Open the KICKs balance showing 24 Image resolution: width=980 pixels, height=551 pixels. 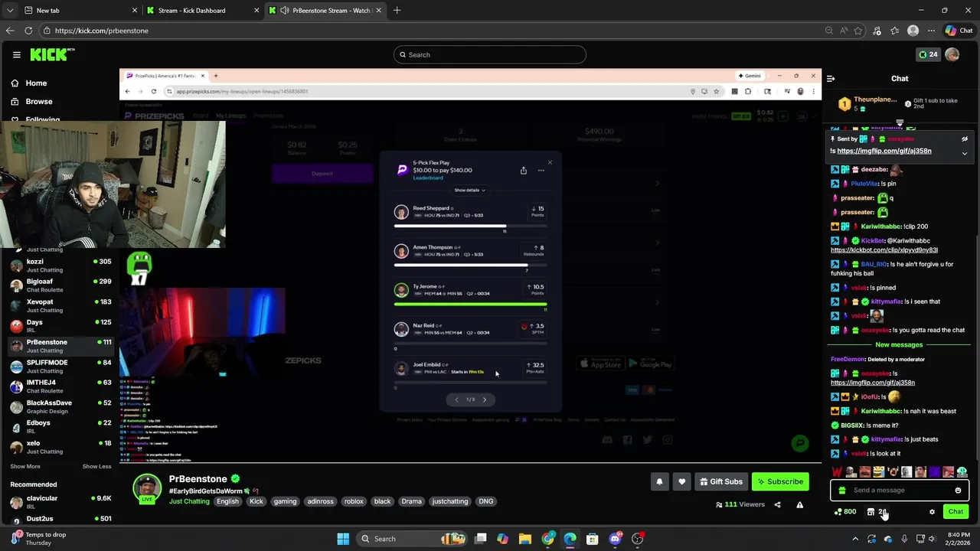click(x=928, y=54)
